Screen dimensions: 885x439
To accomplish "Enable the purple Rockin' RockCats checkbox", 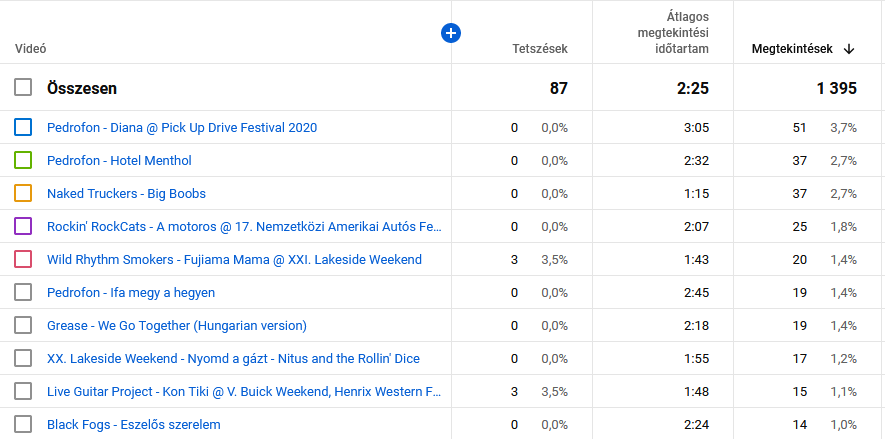I will coord(23,226).
